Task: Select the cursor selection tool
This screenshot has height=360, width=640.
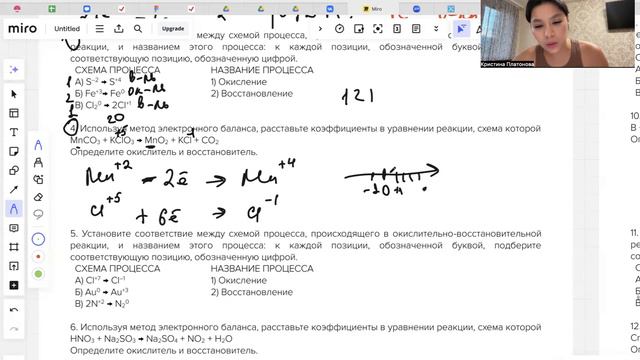Action: coord(14,94)
